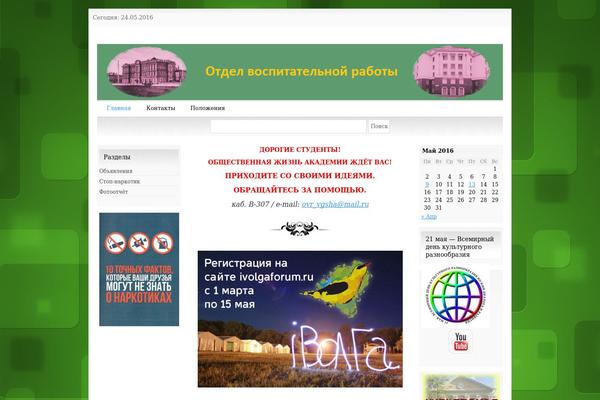600x400 pixels.
Task: Click the ОБРАЩАЙТЕСЬ ЗА ПОМОЩЬЮ line
Action: (x=300, y=190)
